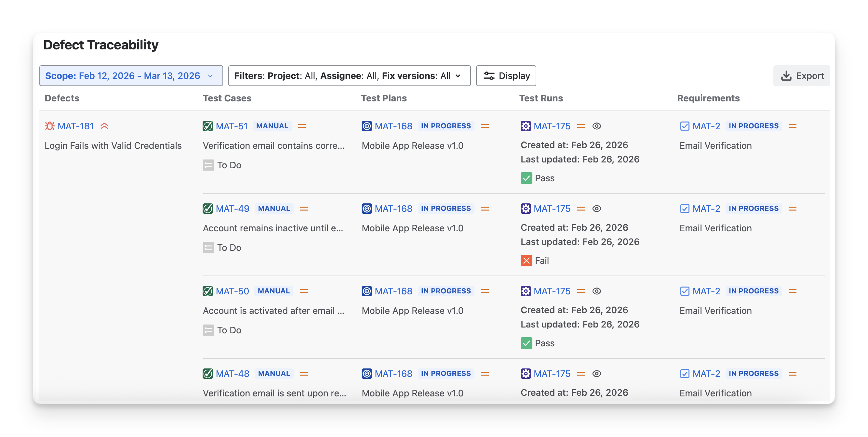Open the MAT-181 defect link
Image resolution: width=868 pixels, height=437 pixels.
point(75,126)
